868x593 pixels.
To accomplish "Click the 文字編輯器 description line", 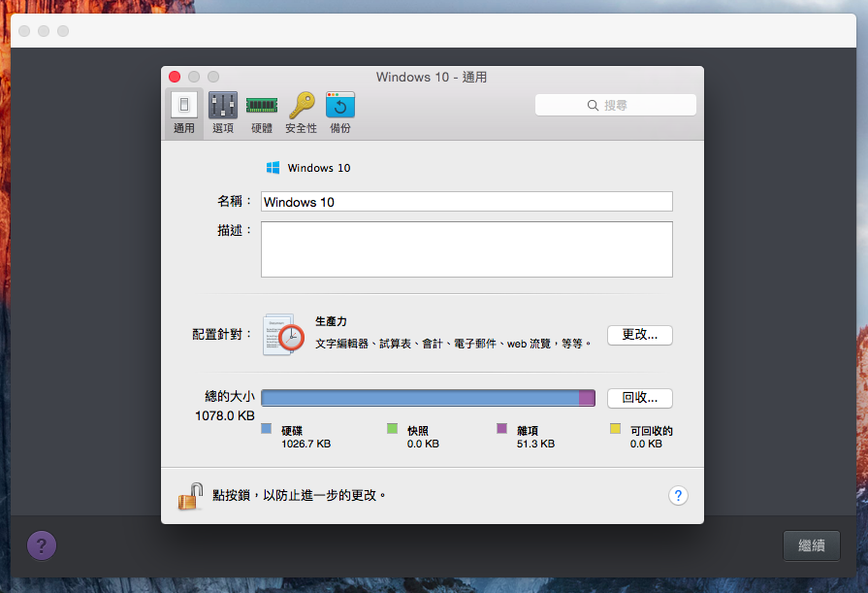I will [453, 344].
